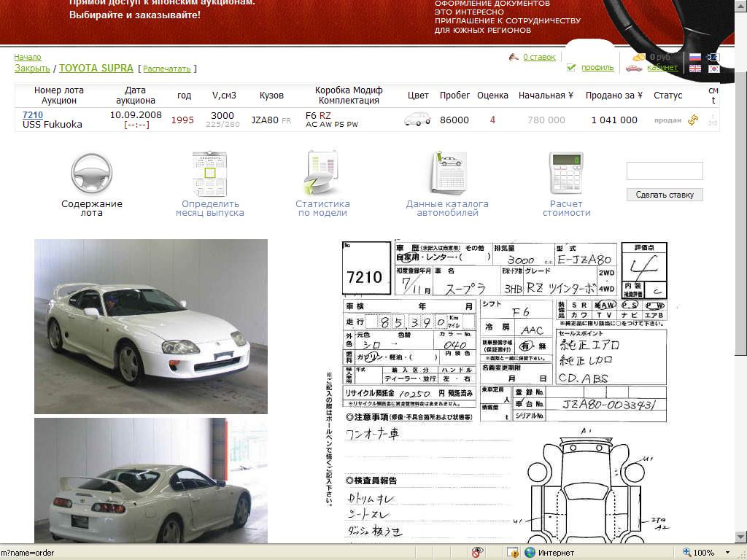Click the cost calculator icon

566,174
